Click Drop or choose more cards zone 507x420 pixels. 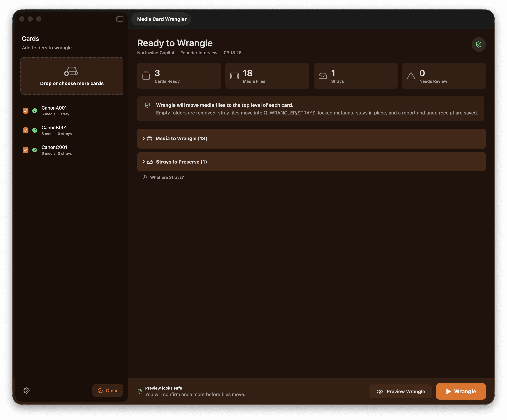pos(72,76)
